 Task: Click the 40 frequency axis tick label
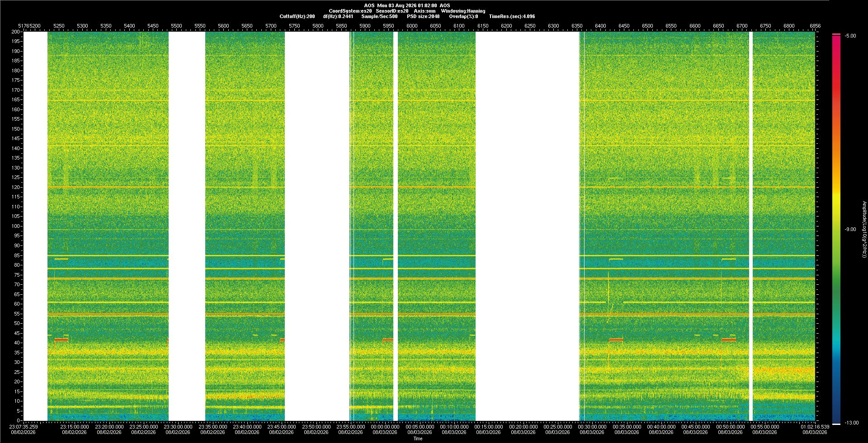click(x=17, y=343)
